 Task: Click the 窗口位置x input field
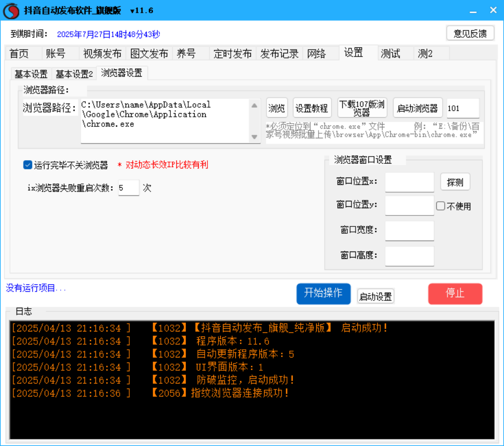click(x=409, y=182)
